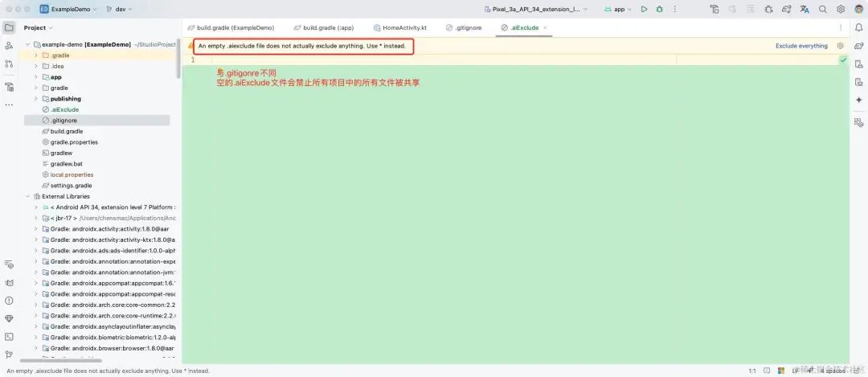The width and height of the screenshot is (868, 377).
Task: Switch to HomeActivity.kt tab
Action: coord(400,27)
